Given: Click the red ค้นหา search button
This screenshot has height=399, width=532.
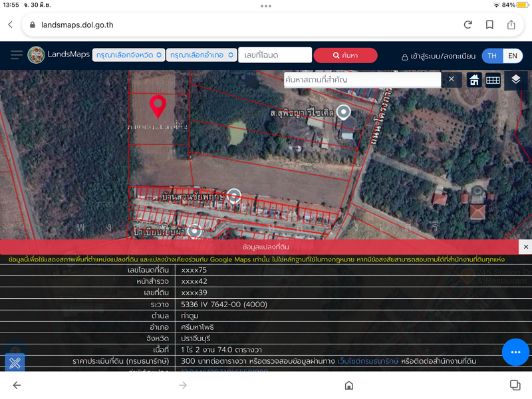Looking at the screenshot, I should click(345, 55).
